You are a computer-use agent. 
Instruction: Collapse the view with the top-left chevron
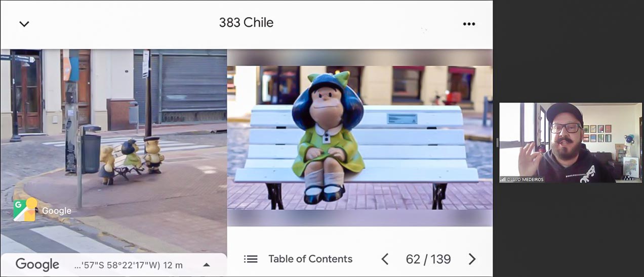24,24
